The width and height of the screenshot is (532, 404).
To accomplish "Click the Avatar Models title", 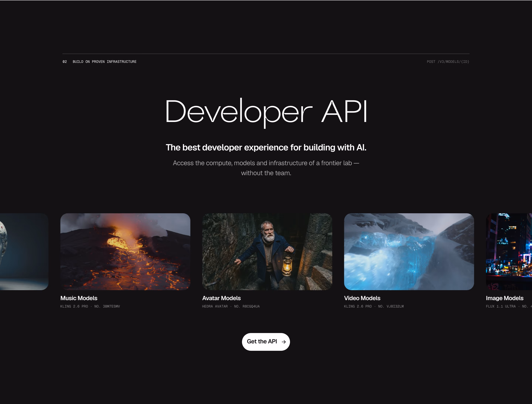I will click(221, 298).
